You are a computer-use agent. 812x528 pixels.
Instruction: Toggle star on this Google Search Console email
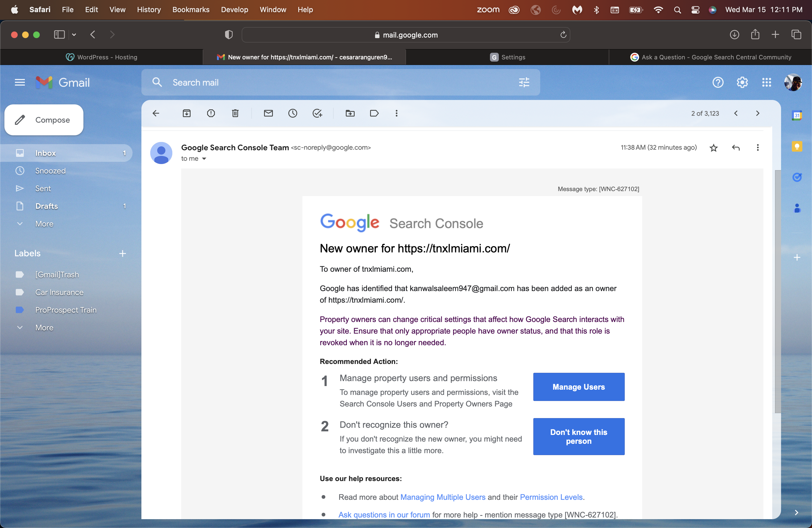click(x=714, y=147)
